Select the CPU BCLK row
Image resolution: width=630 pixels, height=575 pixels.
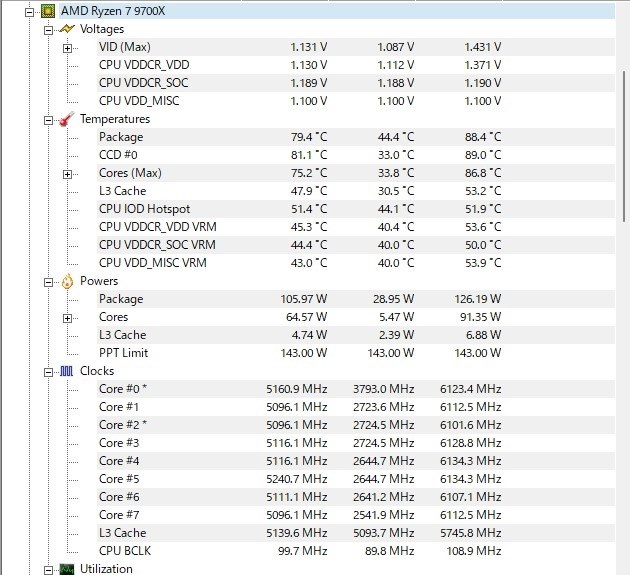pyautogui.click(x=356, y=551)
